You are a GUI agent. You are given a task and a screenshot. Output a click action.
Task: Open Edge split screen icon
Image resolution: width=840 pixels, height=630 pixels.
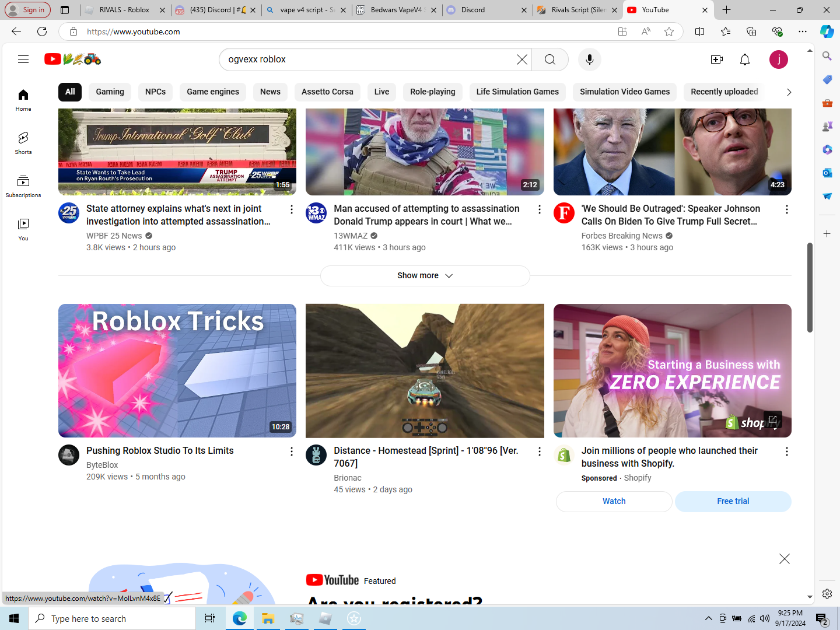700,32
